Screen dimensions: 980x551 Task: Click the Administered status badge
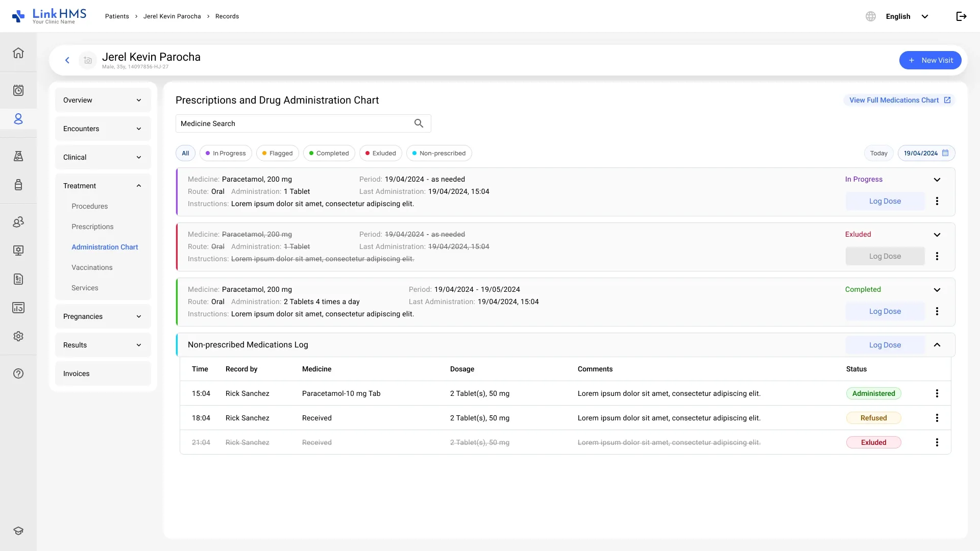(874, 393)
